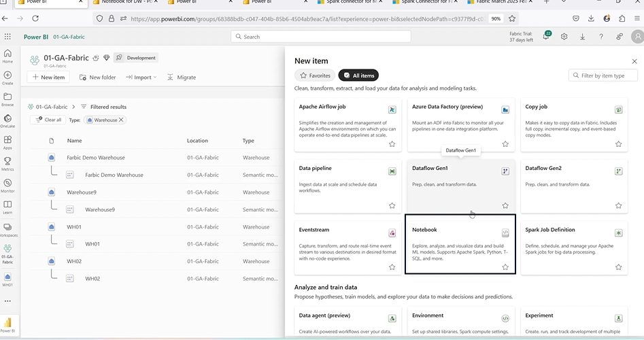
Task: Sort by the Location column header
Action: click(197, 141)
